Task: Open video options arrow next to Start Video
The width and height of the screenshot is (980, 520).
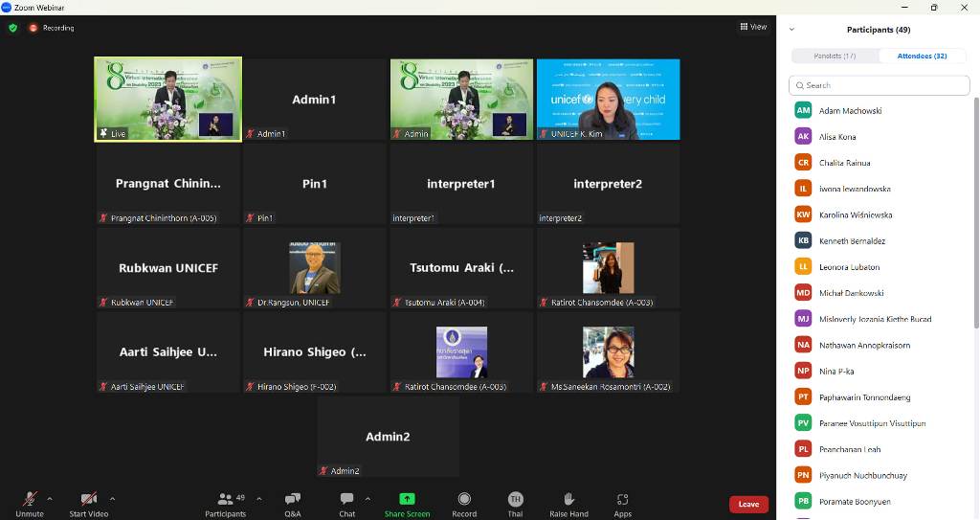Action: [x=113, y=499]
